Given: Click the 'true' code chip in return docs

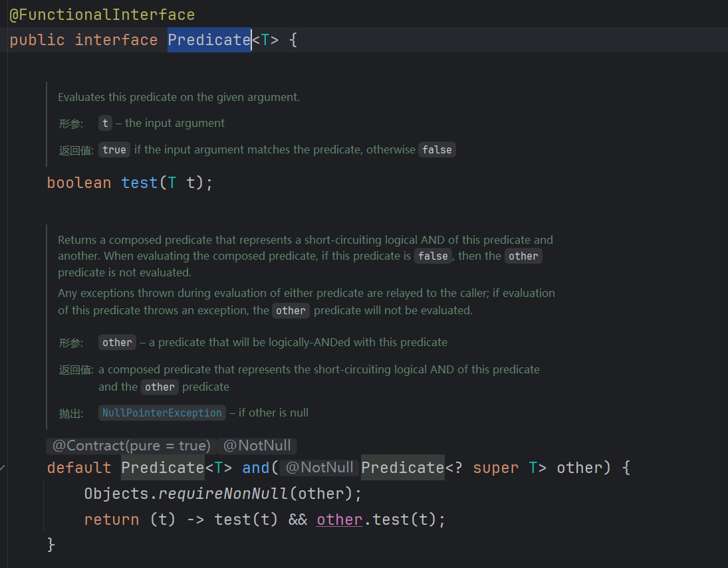Looking at the screenshot, I should (x=114, y=150).
